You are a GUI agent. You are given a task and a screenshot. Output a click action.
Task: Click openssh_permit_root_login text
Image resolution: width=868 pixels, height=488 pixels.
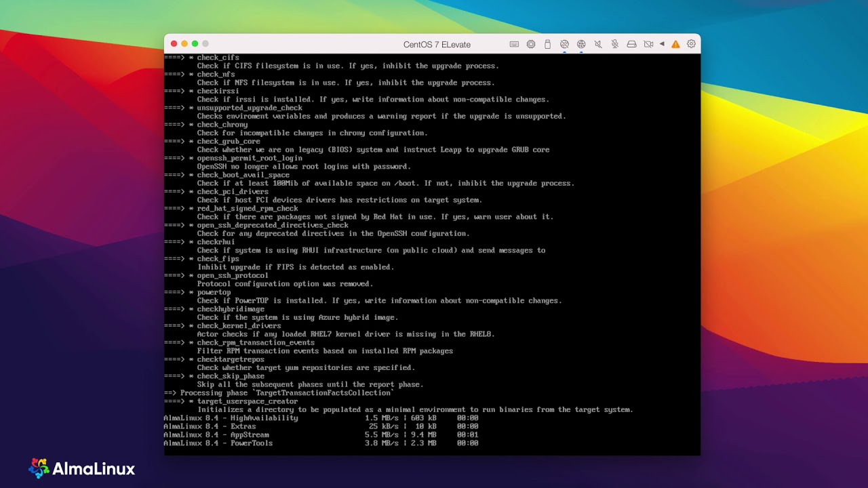[x=250, y=158]
